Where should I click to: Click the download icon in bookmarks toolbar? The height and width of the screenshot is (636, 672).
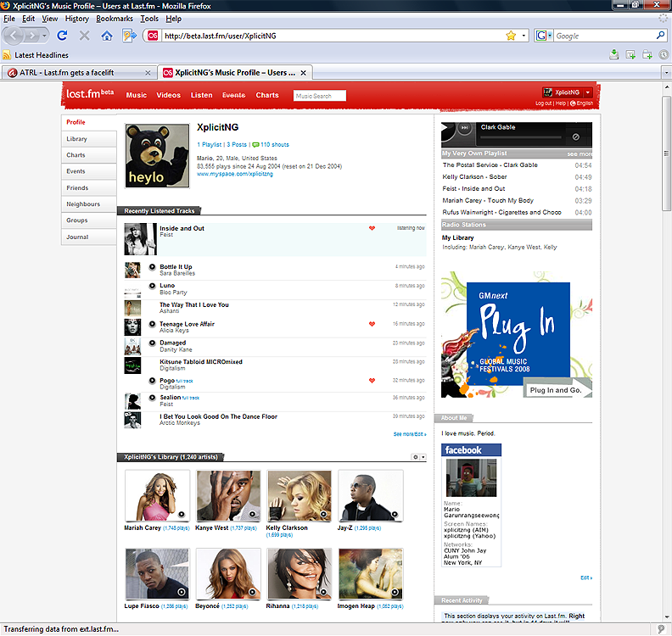pyautogui.click(x=614, y=54)
